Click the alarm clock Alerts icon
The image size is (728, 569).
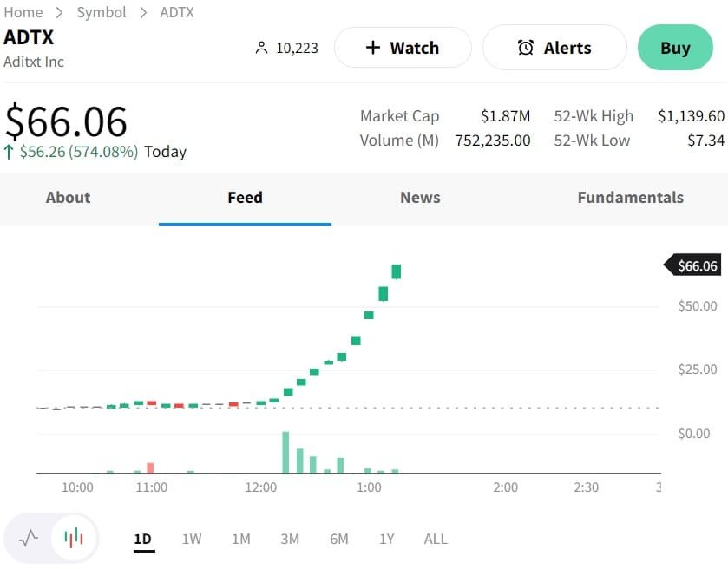coord(526,48)
